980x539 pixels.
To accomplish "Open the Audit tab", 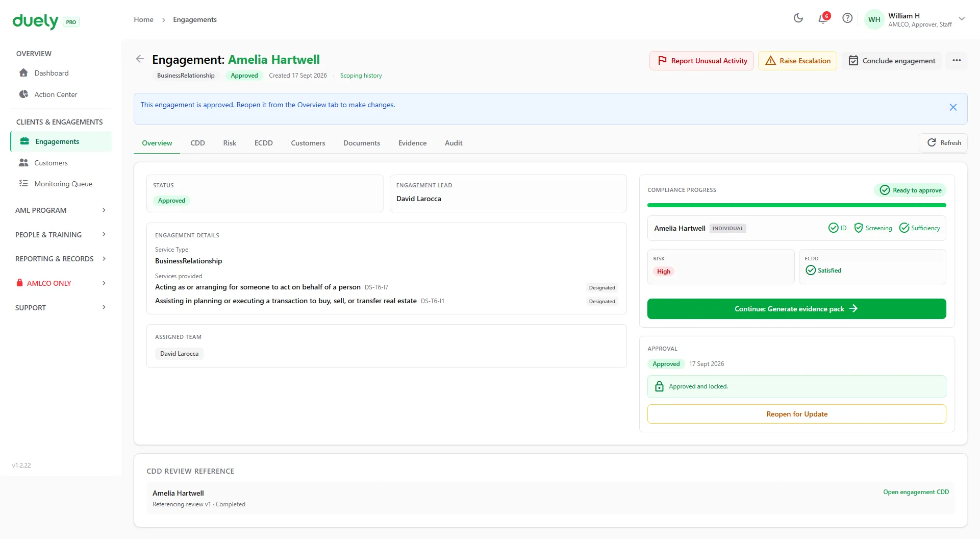I will pos(454,143).
